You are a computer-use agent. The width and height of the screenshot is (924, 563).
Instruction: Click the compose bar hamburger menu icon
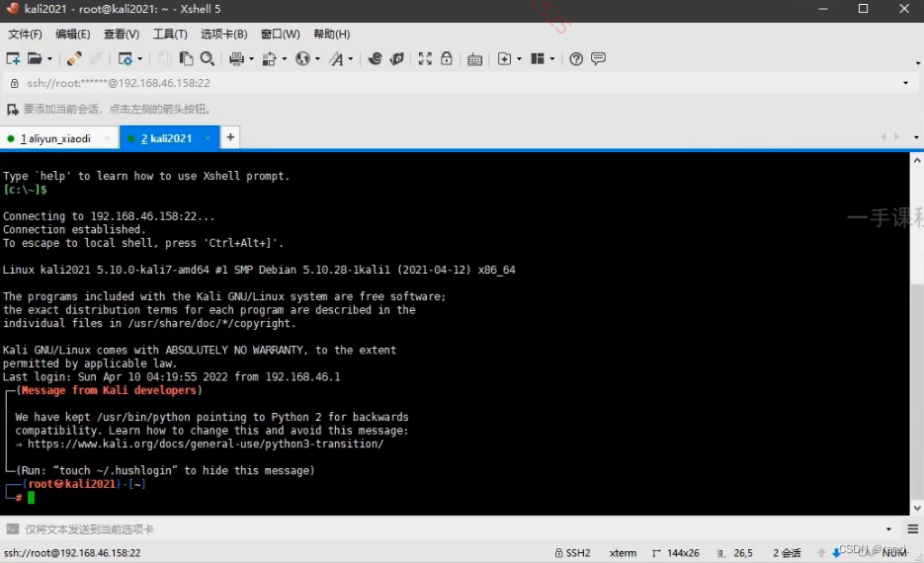pos(913,529)
